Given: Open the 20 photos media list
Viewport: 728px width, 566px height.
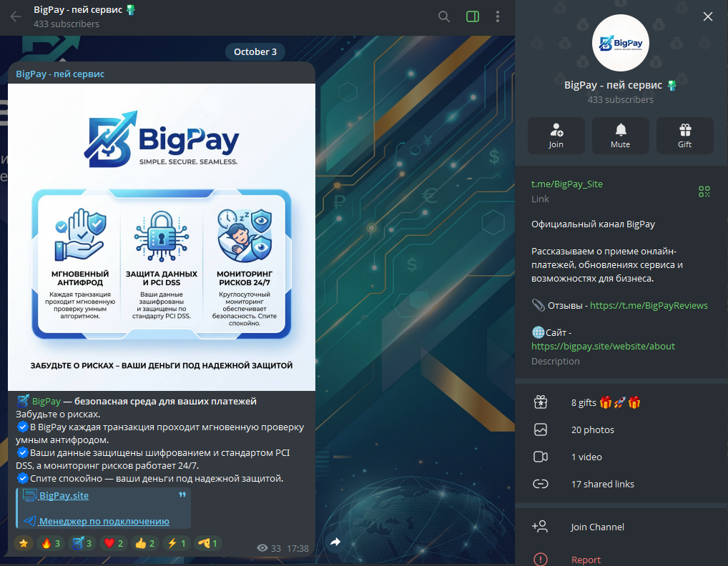Looking at the screenshot, I should (x=621, y=430).
